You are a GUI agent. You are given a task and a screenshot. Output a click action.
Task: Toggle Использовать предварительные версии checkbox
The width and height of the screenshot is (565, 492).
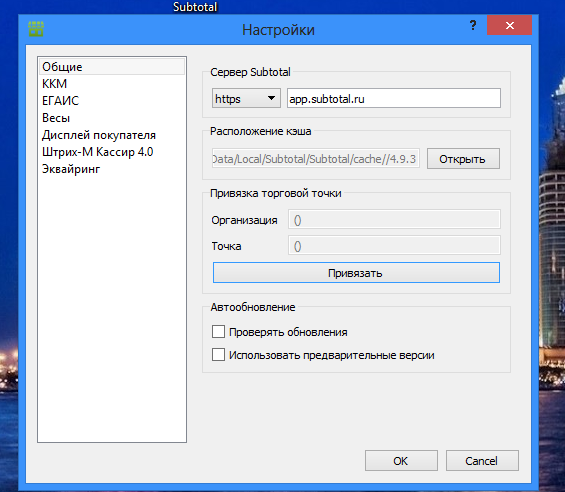pyautogui.click(x=218, y=355)
